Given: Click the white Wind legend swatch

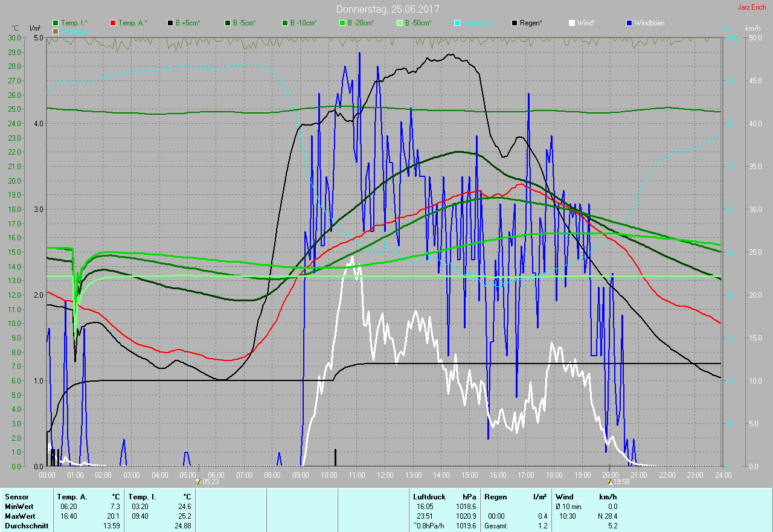Looking at the screenshot, I should (x=572, y=23).
